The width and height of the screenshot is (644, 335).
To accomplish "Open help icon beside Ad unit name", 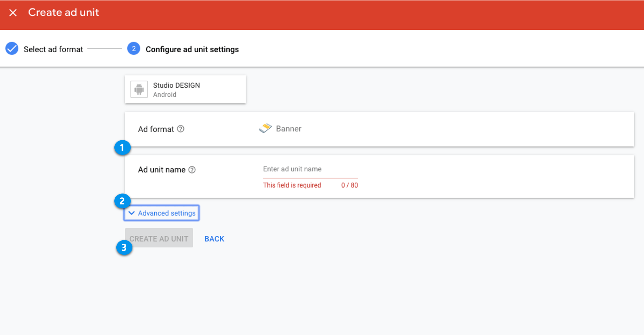I will pyautogui.click(x=192, y=170).
